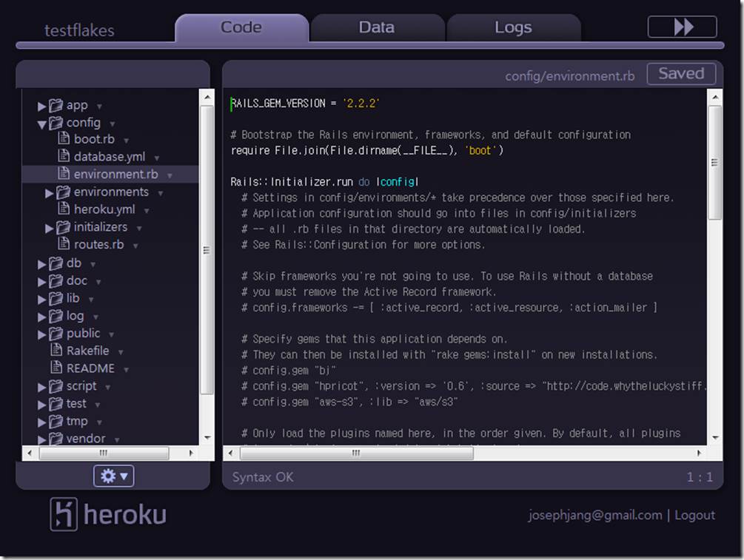Screen dimensions: 744x560
Task: Click the initializers folder icon
Action: tap(63, 226)
